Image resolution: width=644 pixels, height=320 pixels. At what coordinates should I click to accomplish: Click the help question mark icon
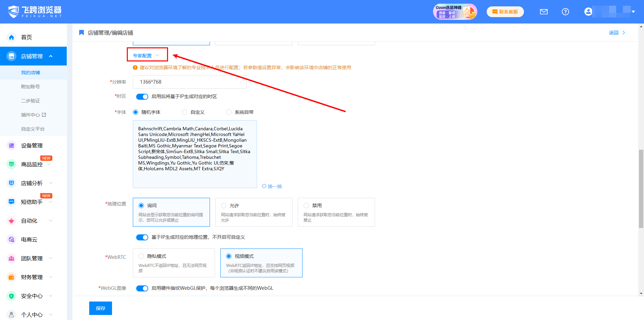[565, 12]
